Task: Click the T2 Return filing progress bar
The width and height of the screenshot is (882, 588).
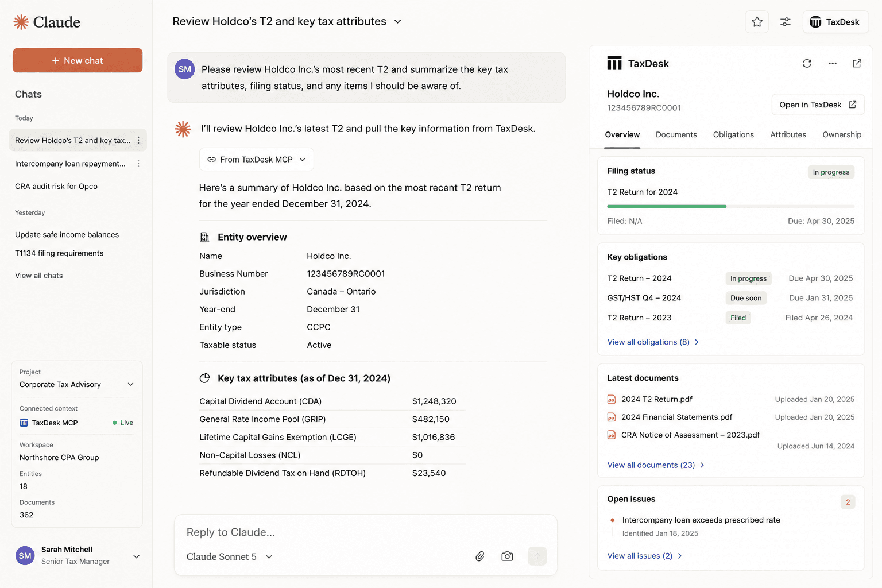Action: (x=730, y=206)
